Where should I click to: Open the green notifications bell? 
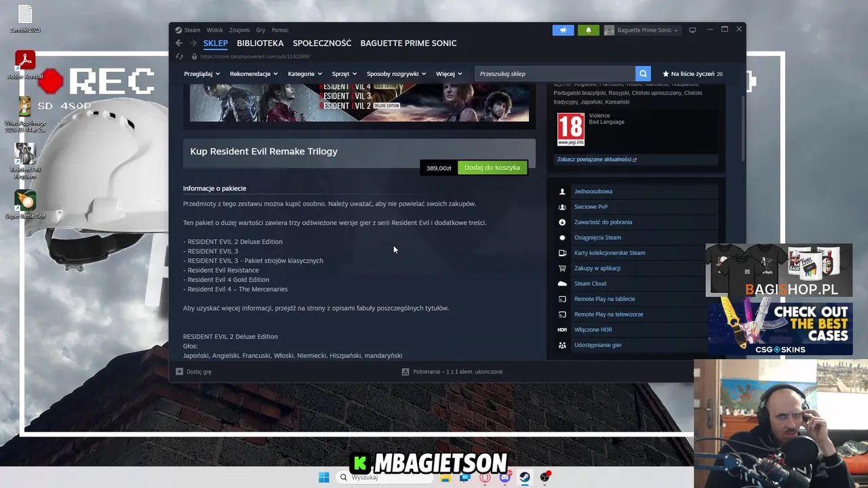(x=588, y=30)
